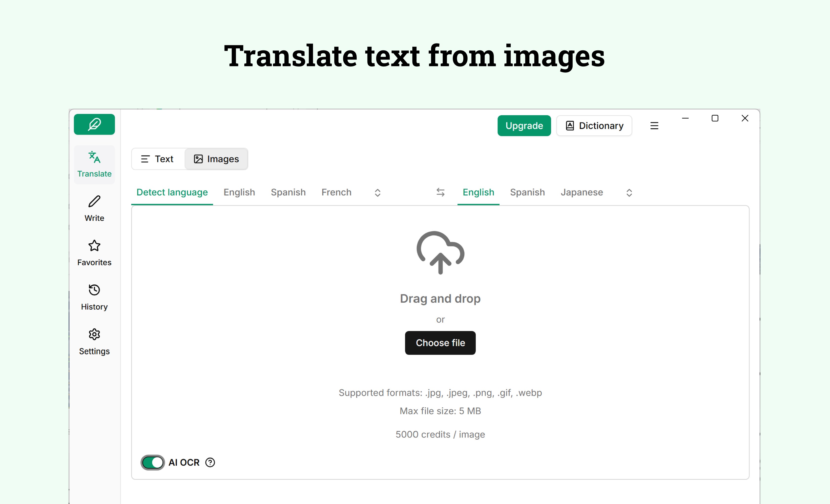Swap source and target languages
This screenshot has width=830, height=504.
point(440,192)
